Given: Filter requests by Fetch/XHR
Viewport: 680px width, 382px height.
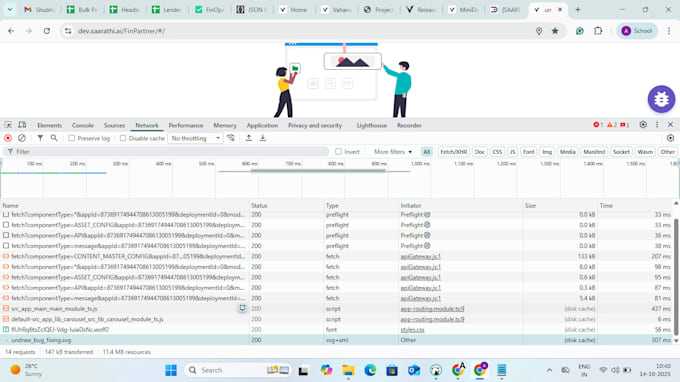Looking at the screenshot, I should point(453,152).
